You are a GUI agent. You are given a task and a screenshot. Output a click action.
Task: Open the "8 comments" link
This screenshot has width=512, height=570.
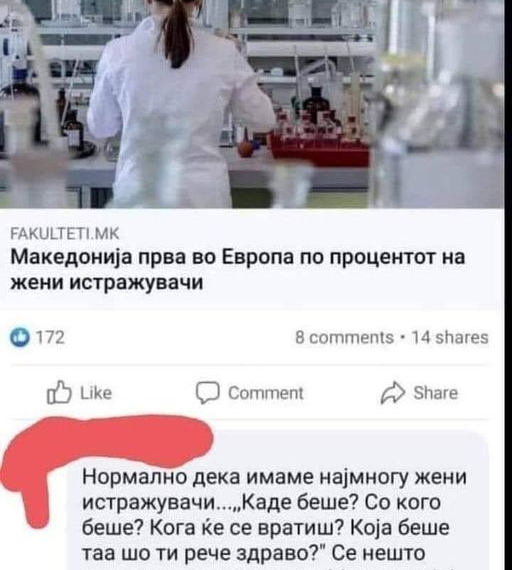[344, 337]
